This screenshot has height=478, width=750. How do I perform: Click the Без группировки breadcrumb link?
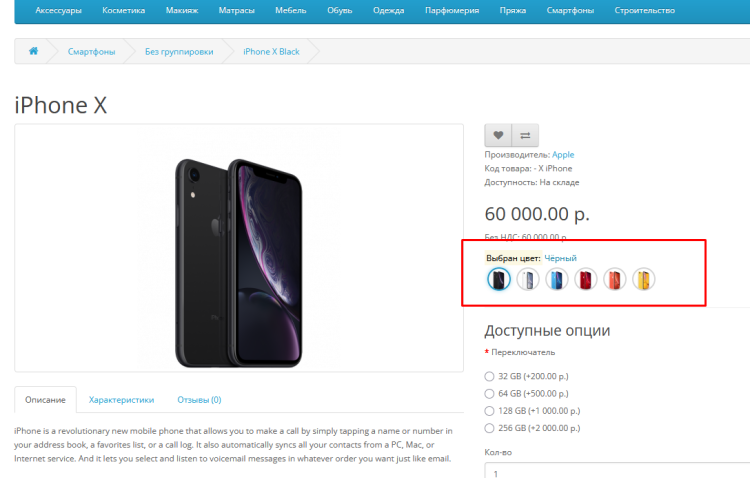(x=179, y=51)
